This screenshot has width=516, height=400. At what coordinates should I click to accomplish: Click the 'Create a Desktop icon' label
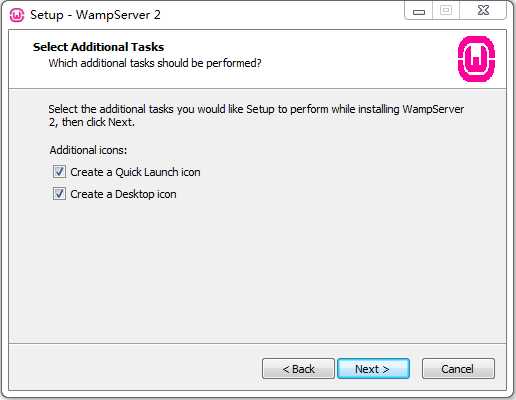(123, 194)
